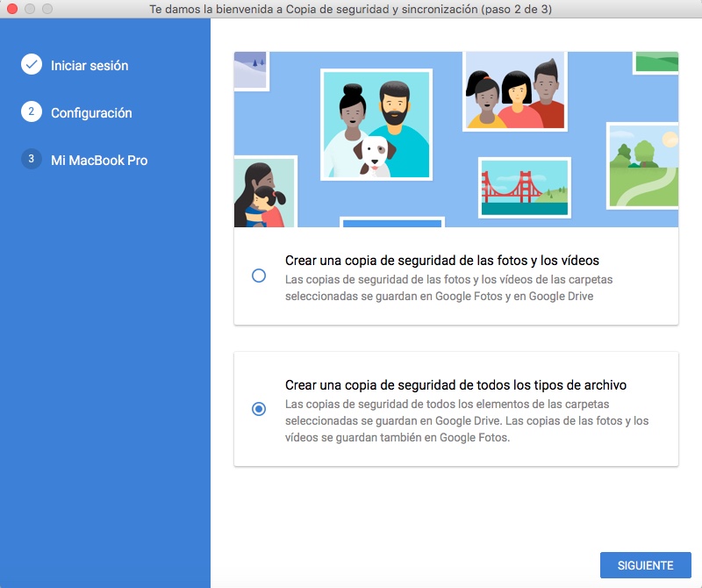This screenshot has width=702, height=588.
Task: Click the step 3 circle icon
Action: (32, 160)
